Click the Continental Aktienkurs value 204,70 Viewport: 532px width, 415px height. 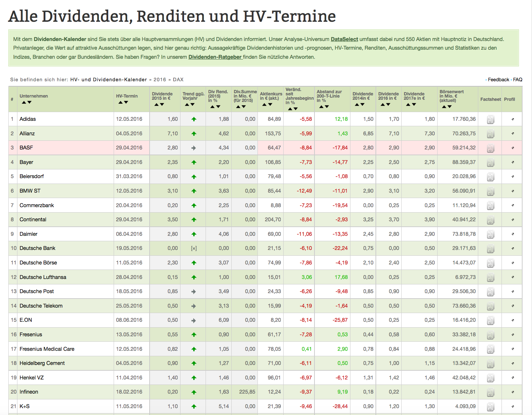[x=273, y=219]
